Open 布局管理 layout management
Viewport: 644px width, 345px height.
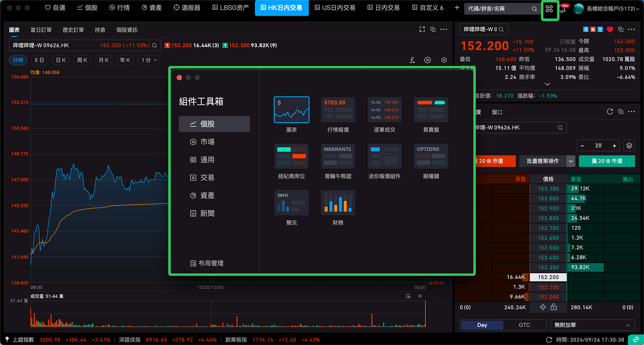tap(207, 263)
